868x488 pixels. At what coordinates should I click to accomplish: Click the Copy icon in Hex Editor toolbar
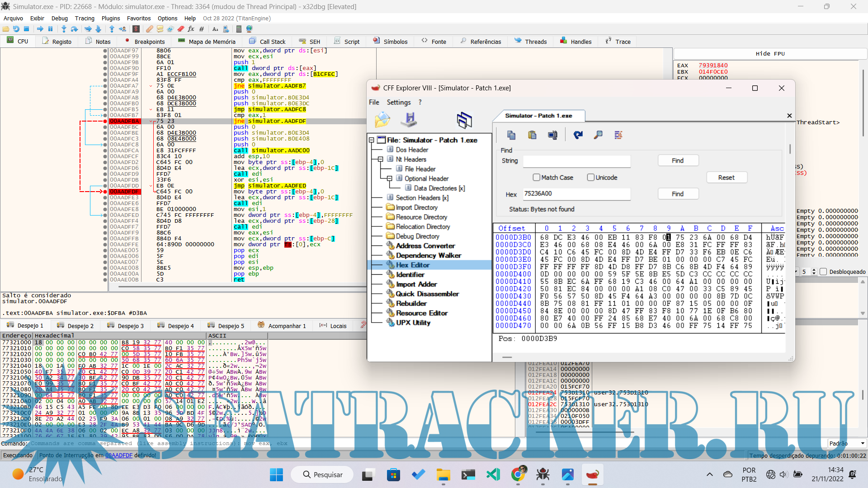pos(511,135)
